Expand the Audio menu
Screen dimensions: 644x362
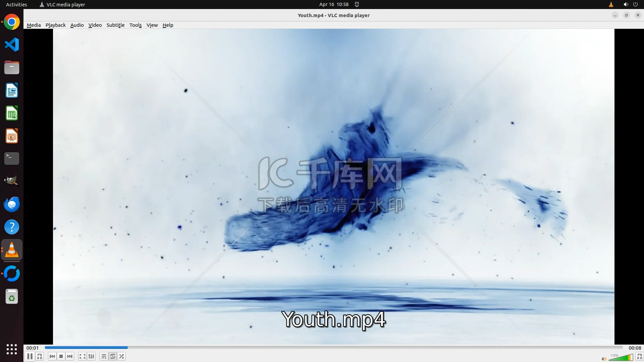77,25
